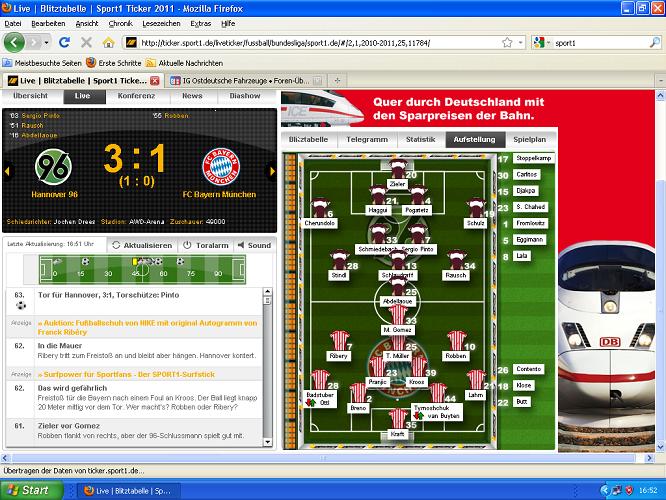Image resolution: width=666 pixels, height=500 pixels.
Task: Select the Spielplan tab
Action: (530, 139)
